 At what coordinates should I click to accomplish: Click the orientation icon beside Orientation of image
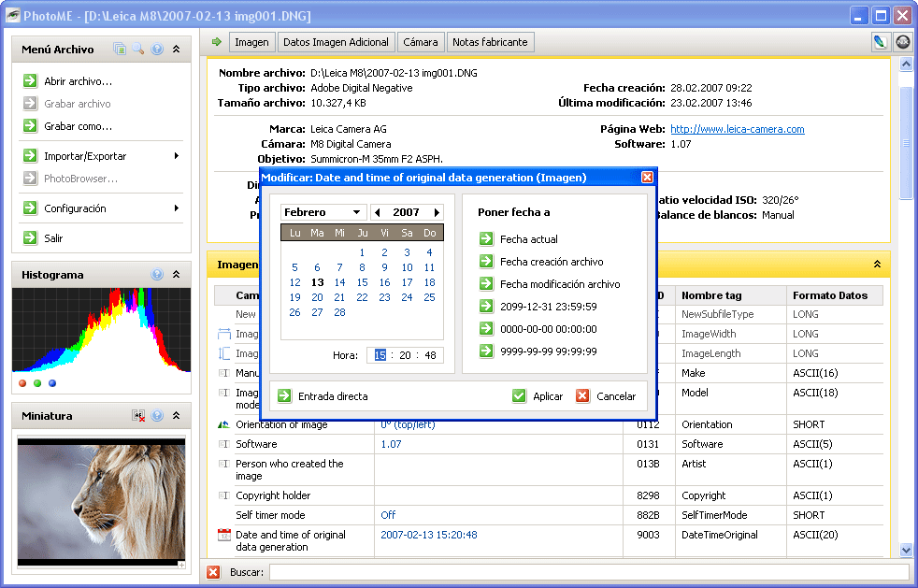223,424
